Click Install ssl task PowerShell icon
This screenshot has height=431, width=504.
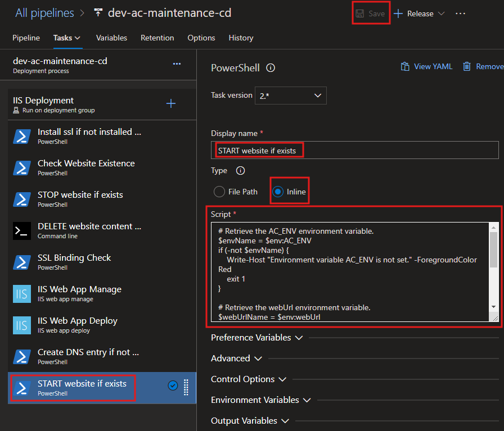click(x=22, y=136)
